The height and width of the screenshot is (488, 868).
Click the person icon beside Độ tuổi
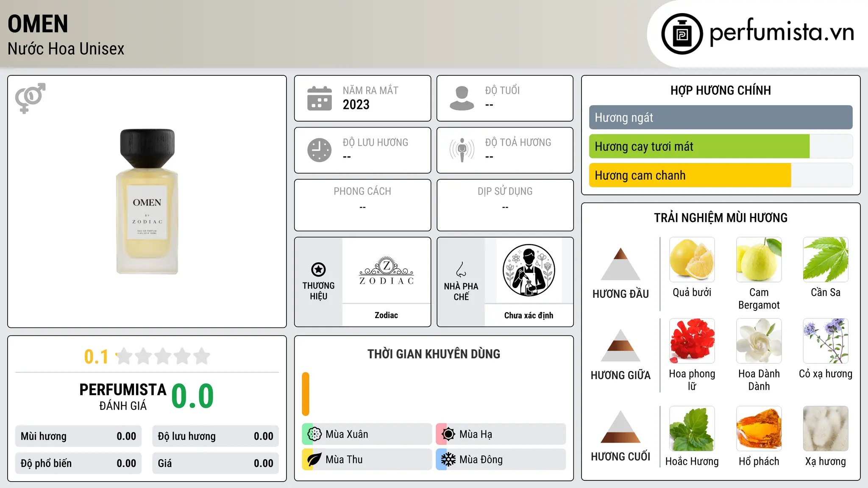[462, 98]
